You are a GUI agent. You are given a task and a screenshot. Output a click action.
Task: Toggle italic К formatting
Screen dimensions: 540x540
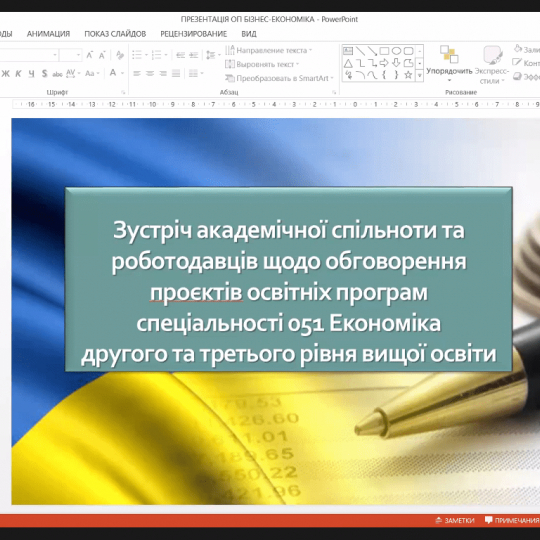coord(19,73)
